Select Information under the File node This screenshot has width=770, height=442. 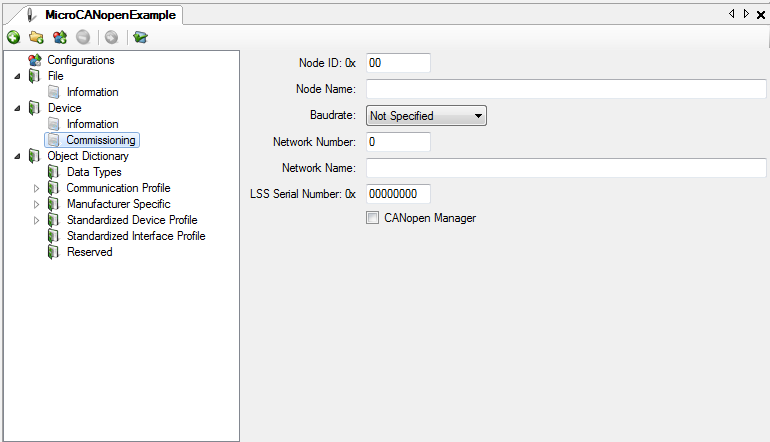92,92
